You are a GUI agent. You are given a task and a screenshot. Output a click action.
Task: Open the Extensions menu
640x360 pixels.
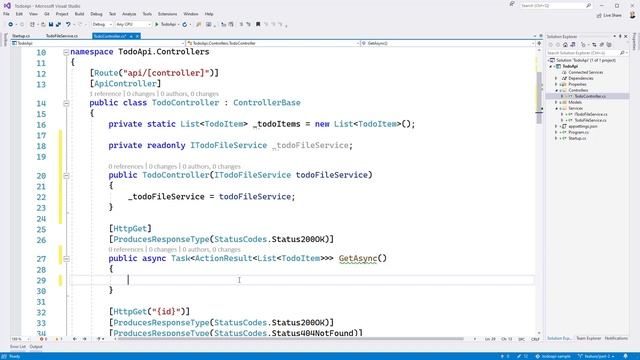click(x=167, y=14)
